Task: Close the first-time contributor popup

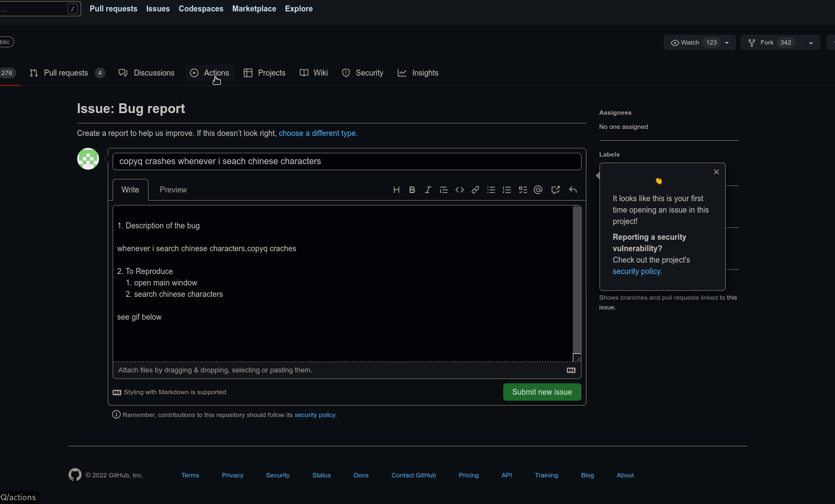Action: tap(716, 172)
